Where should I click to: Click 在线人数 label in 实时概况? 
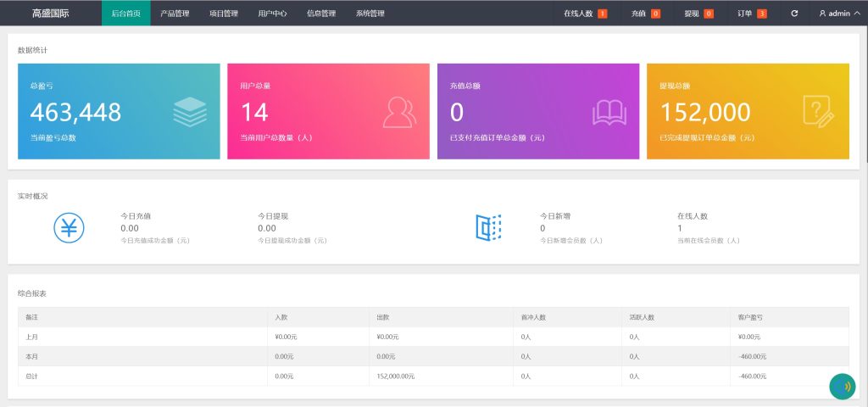[x=693, y=216]
